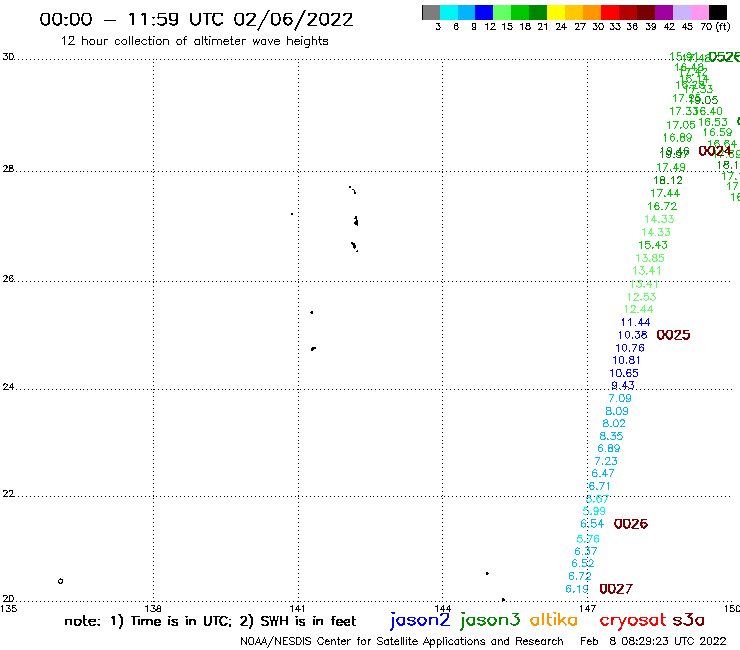This screenshot has width=740, height=650.
Task: Select the 6.52 wave height value
Action: (583, 564)
